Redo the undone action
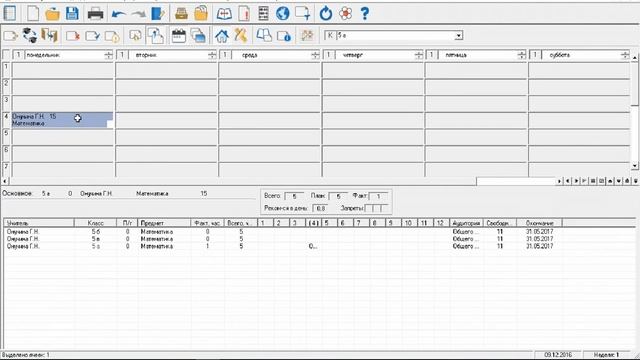 [x=139, y=14]
